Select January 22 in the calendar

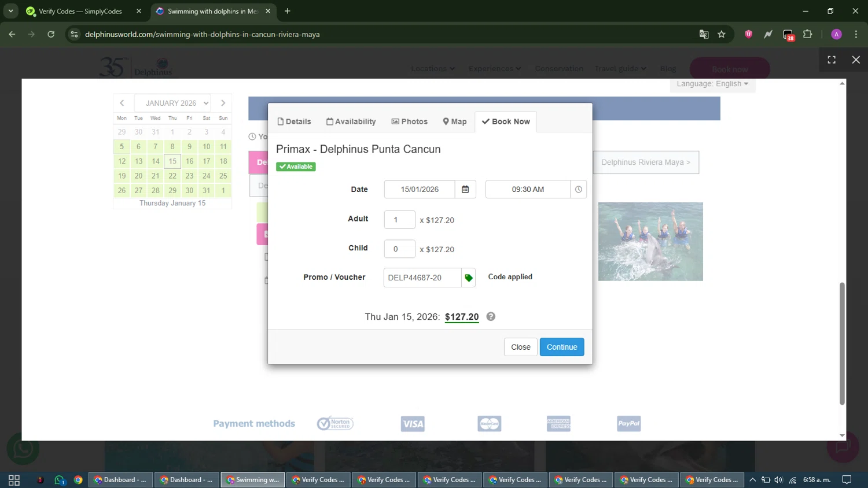coord(172,176)
